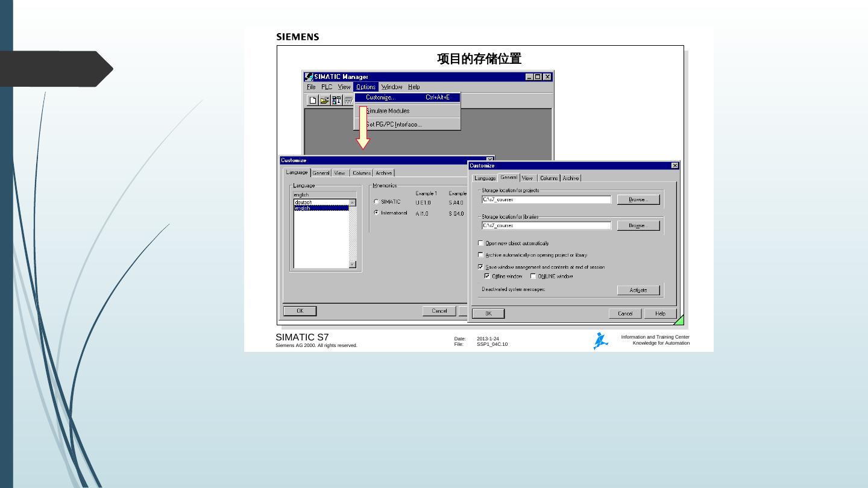Click the New Project toolbar icon
The image size is (868, 488).
pos(313,100)
